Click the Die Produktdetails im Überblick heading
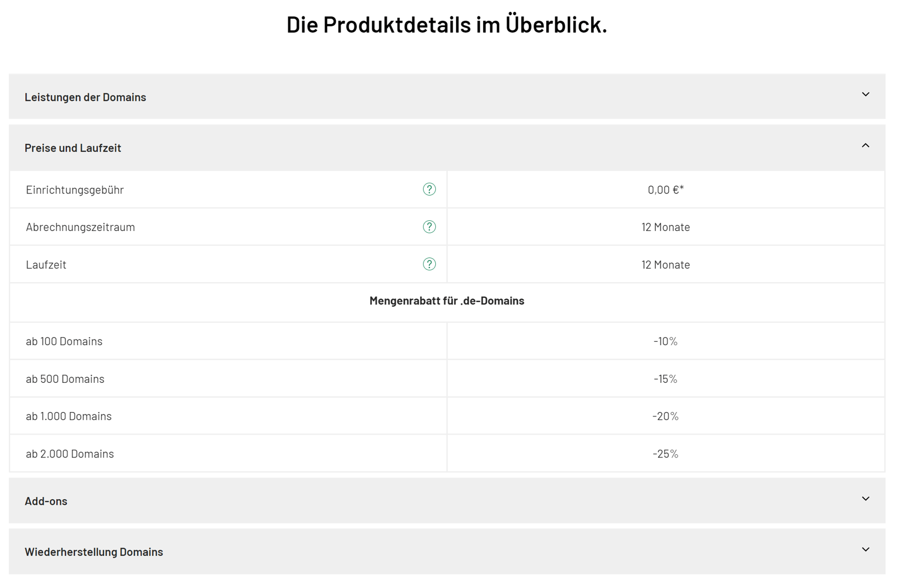 447,25
